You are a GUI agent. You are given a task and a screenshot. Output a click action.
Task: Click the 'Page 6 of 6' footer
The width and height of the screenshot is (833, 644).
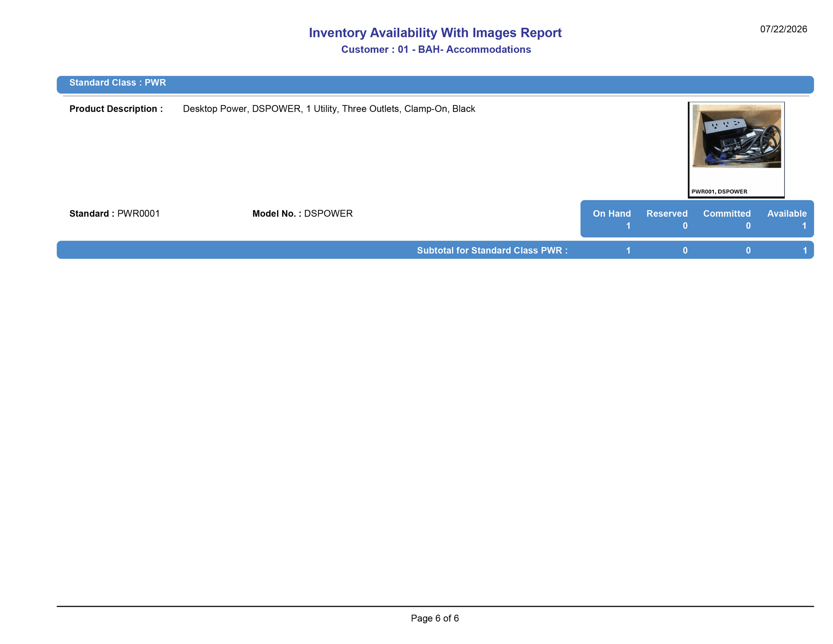click(x=435, y=618)
